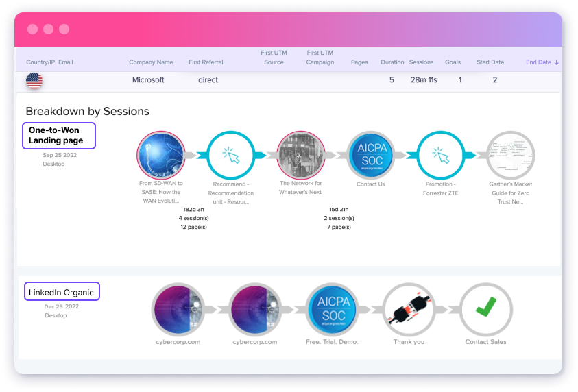578x392 pixels.
Task: Sort by End Date arrow icon
Action: [x=556, y=62]
